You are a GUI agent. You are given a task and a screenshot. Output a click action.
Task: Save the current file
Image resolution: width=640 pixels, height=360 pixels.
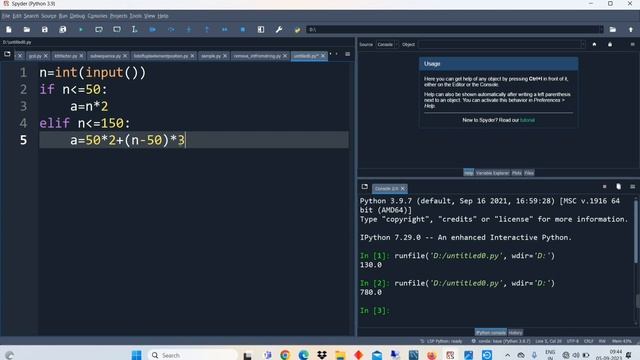(44, 29)
